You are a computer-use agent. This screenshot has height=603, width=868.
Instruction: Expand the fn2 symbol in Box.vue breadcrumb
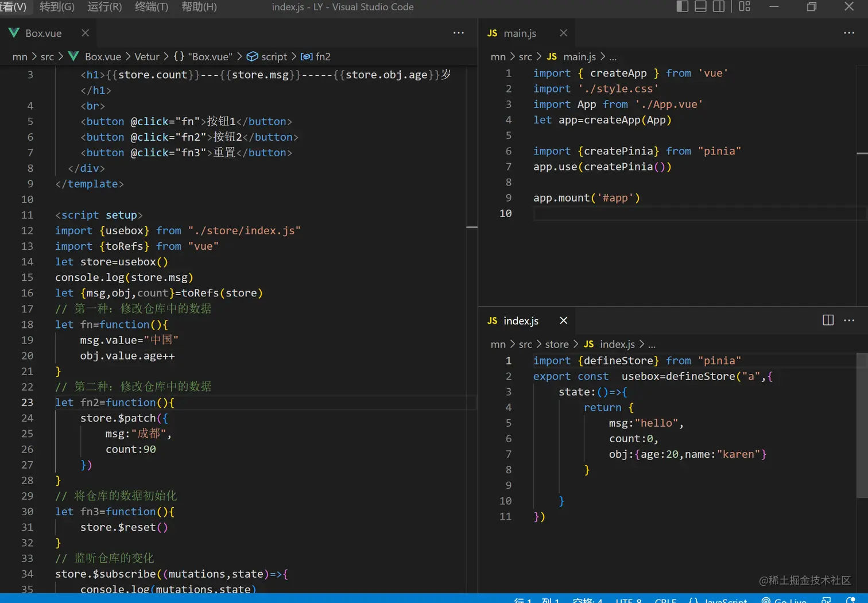click(323, 56)
